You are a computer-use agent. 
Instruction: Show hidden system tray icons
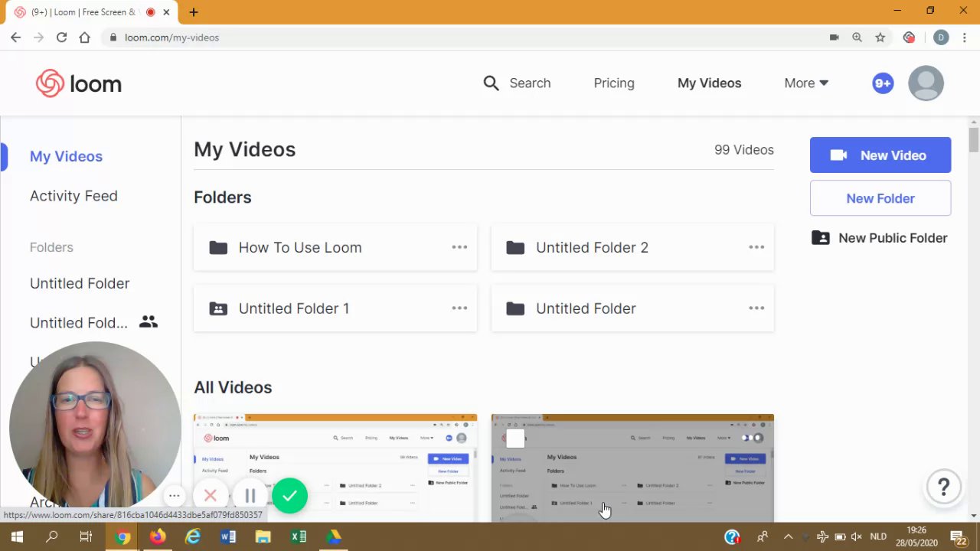tap(788, 537)
